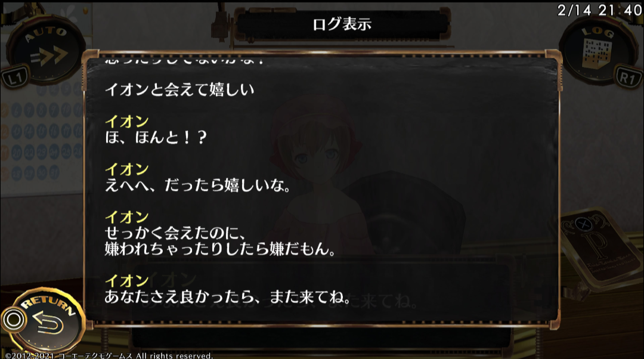The height and width of the screenshot is (359, 644).
Task: Click line えへへ、だったら嬉しいな。
Action: [x=197, y=185]
